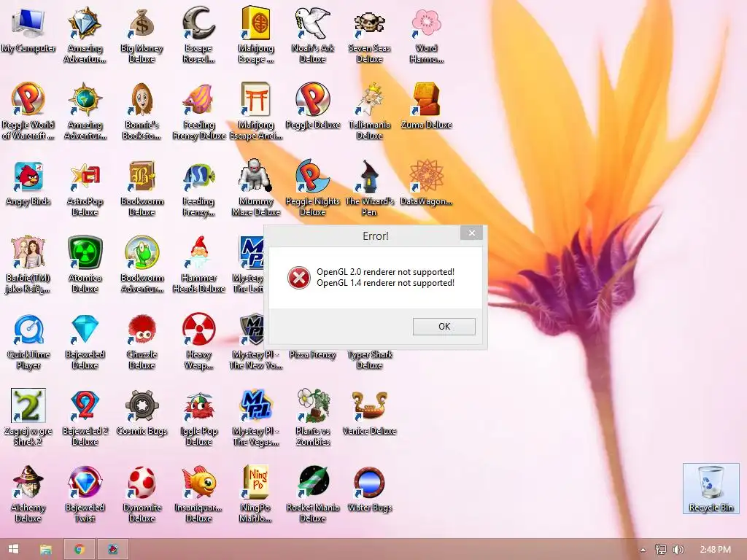Select the Big Money Deluxe icon
Screen dimensions: 747x560
pyautogui.click(x=142, y=23)
